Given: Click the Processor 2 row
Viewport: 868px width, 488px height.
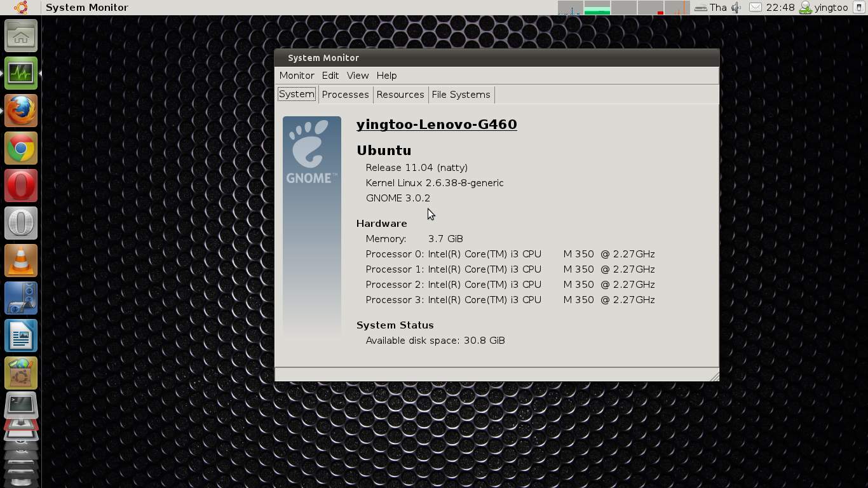Looking at the screenshot, I should click(x=510, y=285).
